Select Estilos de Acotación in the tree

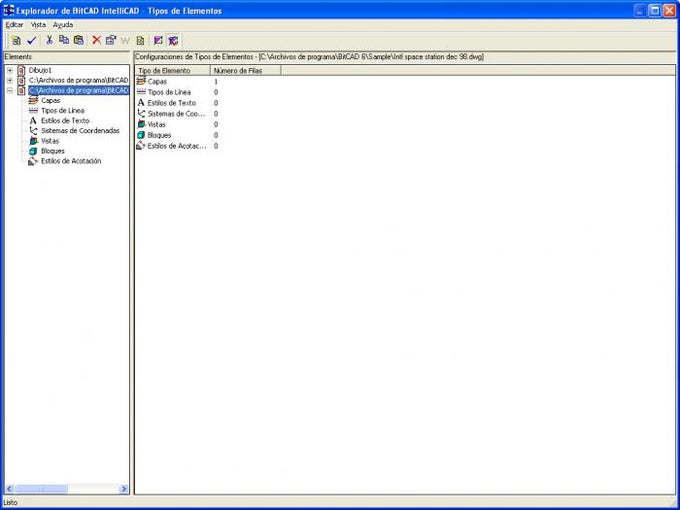pos(71,161)
